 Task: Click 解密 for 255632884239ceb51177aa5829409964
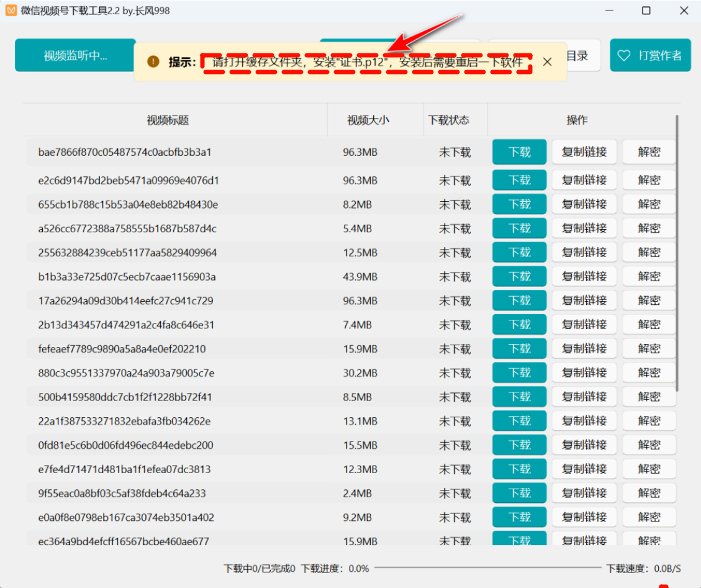click(649, 253)
